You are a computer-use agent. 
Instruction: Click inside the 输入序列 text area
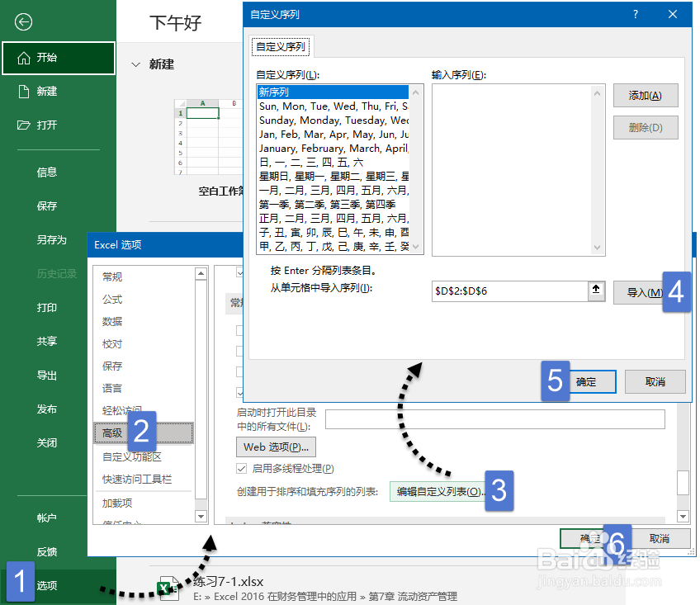coord(512,170)
